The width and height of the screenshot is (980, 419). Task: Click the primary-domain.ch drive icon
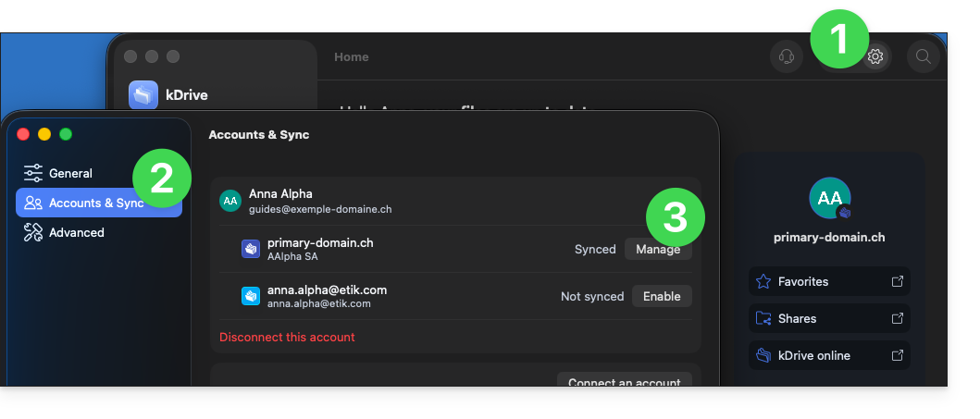(x=251, y=249)
